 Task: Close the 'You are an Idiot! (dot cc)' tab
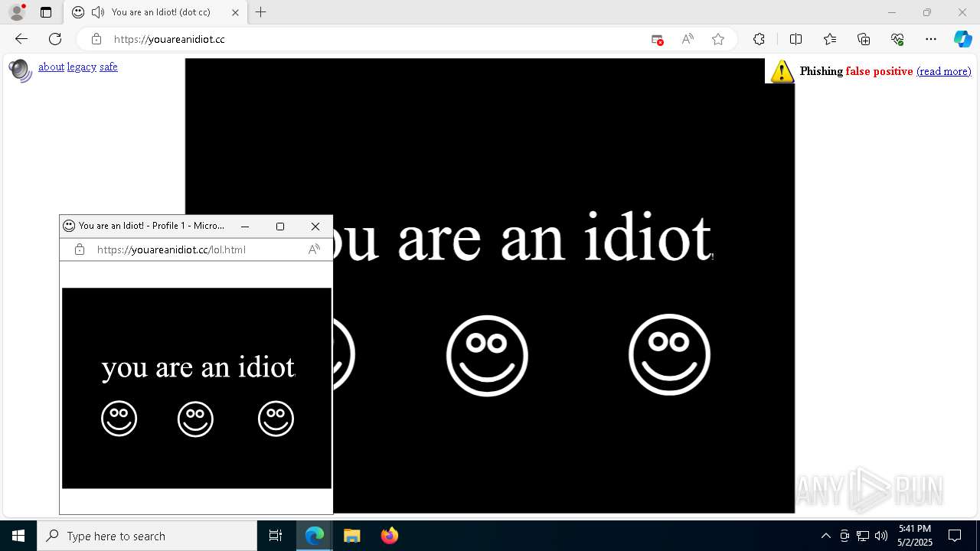point(235,12)
